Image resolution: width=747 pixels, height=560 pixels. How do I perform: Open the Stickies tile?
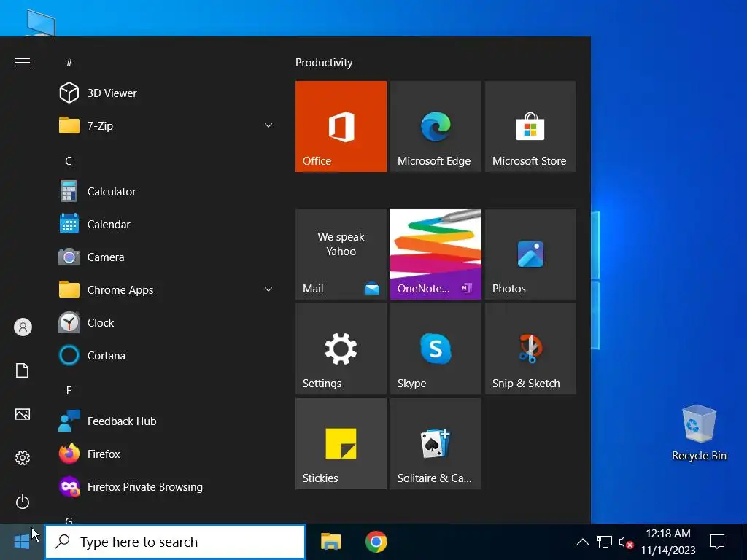point(341,443)
